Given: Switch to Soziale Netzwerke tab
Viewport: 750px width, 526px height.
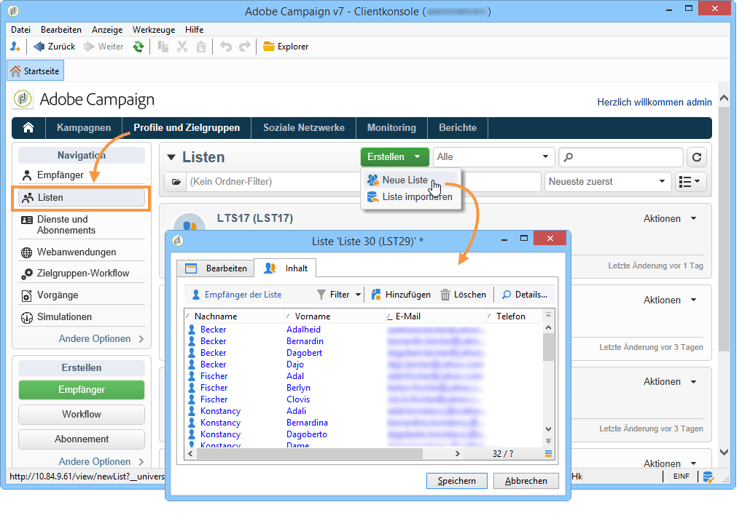Looking at the screenshot, I should (304, 128).
